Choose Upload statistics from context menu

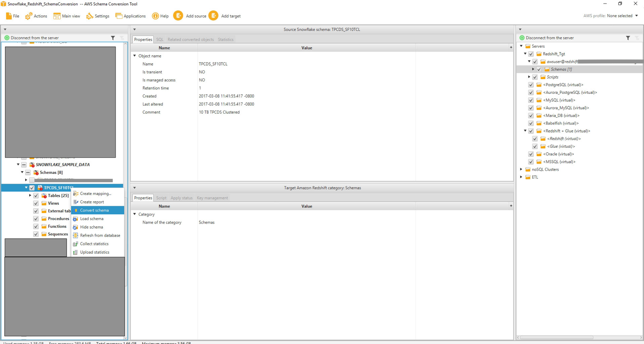[x=98, y=252]
